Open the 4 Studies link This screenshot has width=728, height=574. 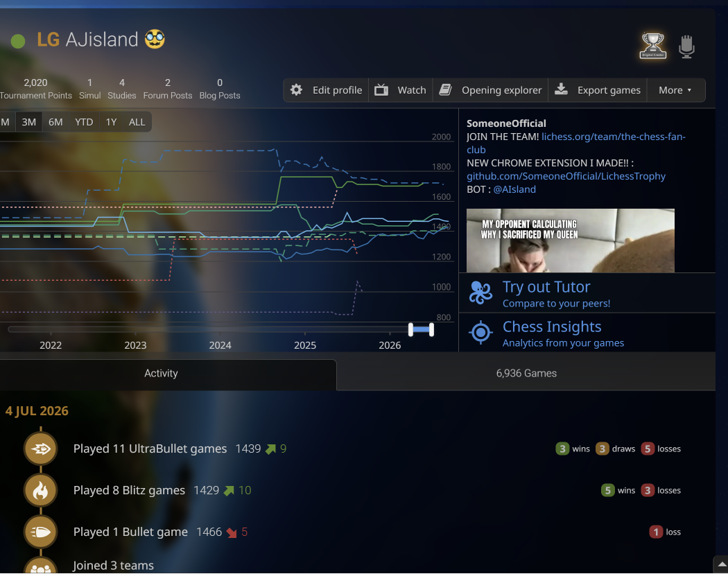(x=121, y=89)
